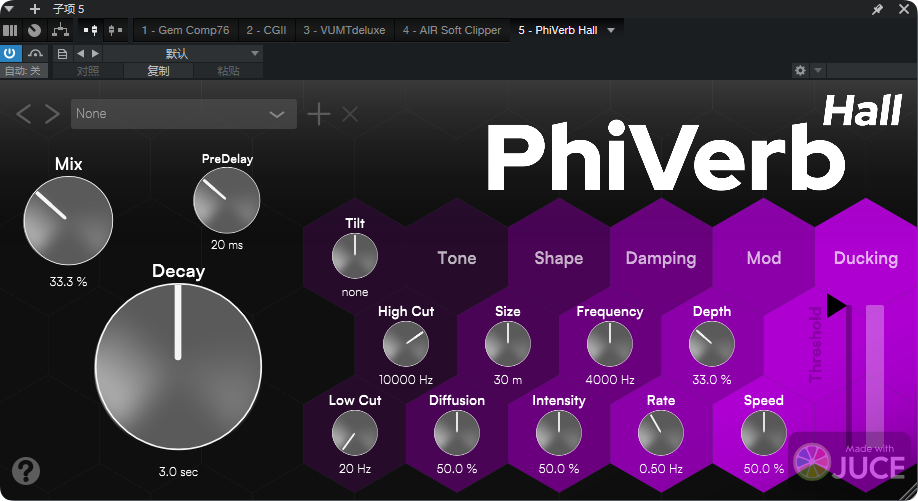Click the Mod Rate knob

[660, 433]
